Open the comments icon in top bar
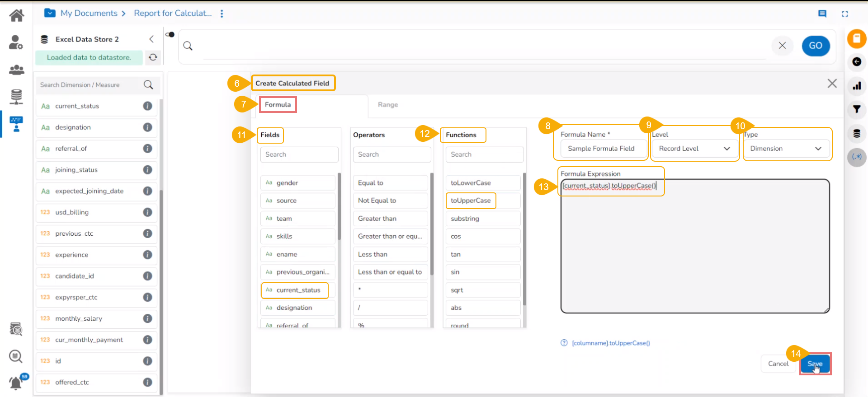This screenshot has width=868, height=397. (x=822, y=14)
